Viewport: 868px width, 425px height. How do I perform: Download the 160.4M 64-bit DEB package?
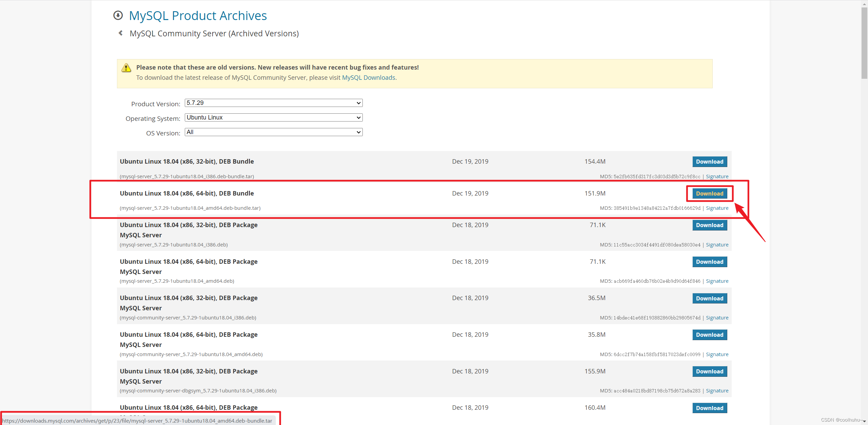tap(709, 408)
